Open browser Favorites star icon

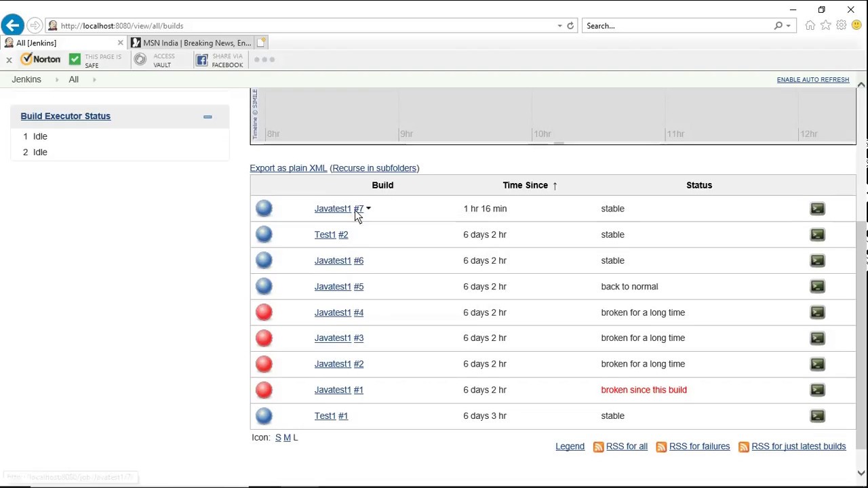[x=825, y=26]
